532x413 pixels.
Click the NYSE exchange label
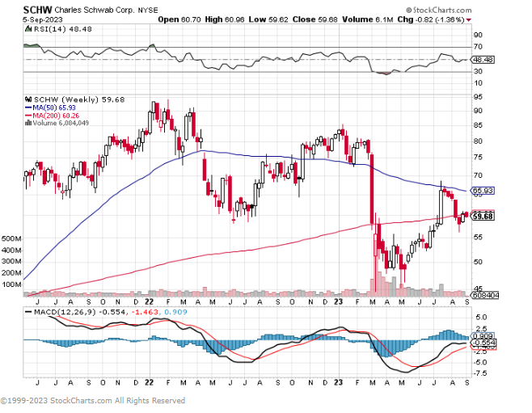(148, 11)
